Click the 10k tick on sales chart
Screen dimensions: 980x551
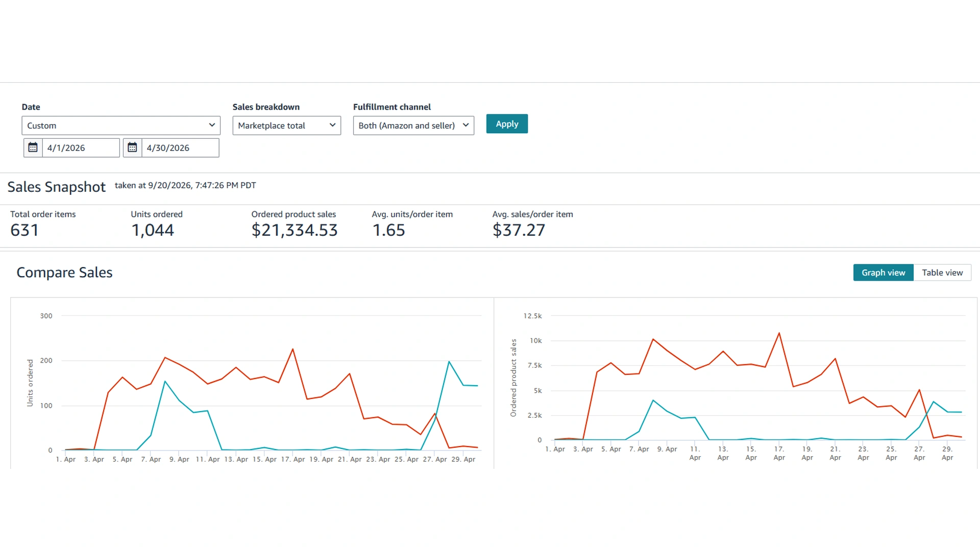pyautogui.click(x=536, y=340)
